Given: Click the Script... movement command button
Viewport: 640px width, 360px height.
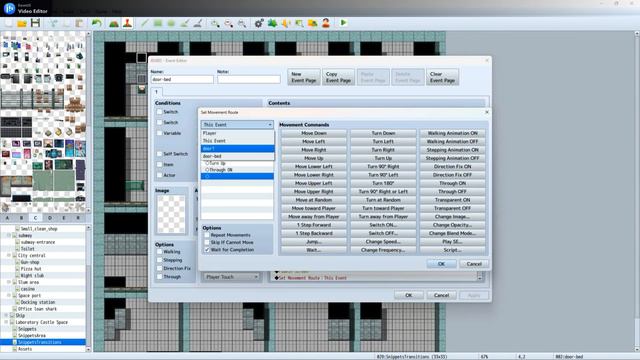Looking at the screenshot, I should click(452, 250).
